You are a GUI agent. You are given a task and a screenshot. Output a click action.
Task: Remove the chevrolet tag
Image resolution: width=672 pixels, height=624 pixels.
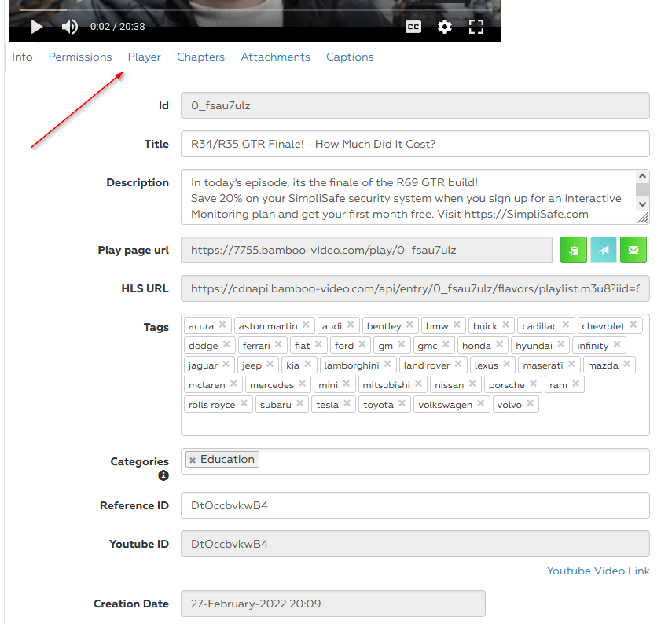pos(633,325)
